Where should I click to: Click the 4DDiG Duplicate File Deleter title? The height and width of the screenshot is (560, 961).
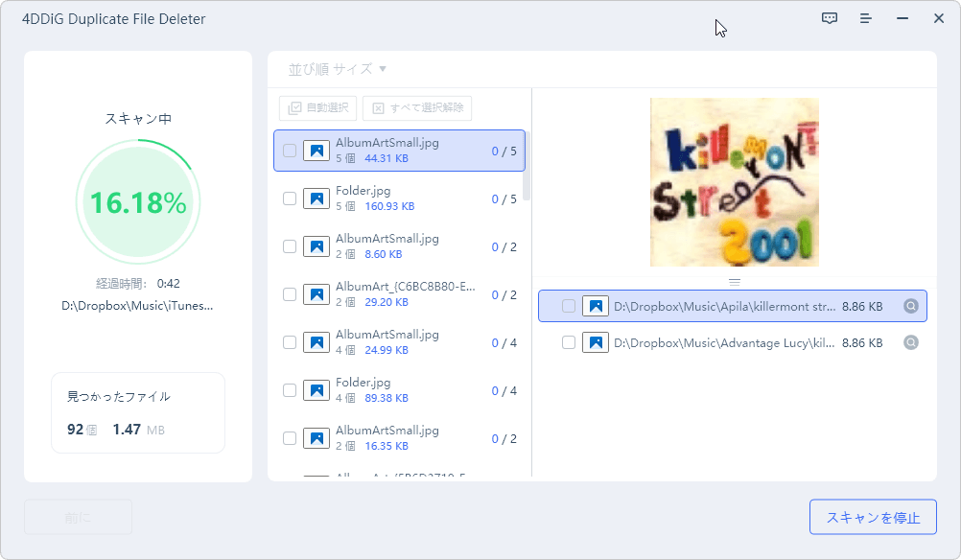click(114, 19)
